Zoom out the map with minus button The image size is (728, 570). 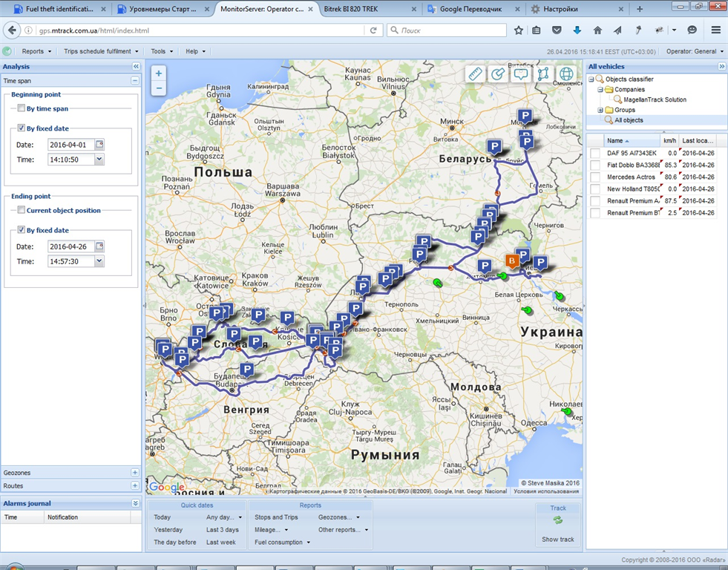pyautogui.click(x=159, y=88)
